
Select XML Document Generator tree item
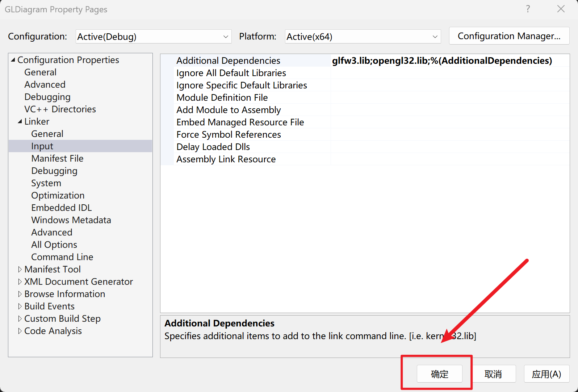[79, 282]
